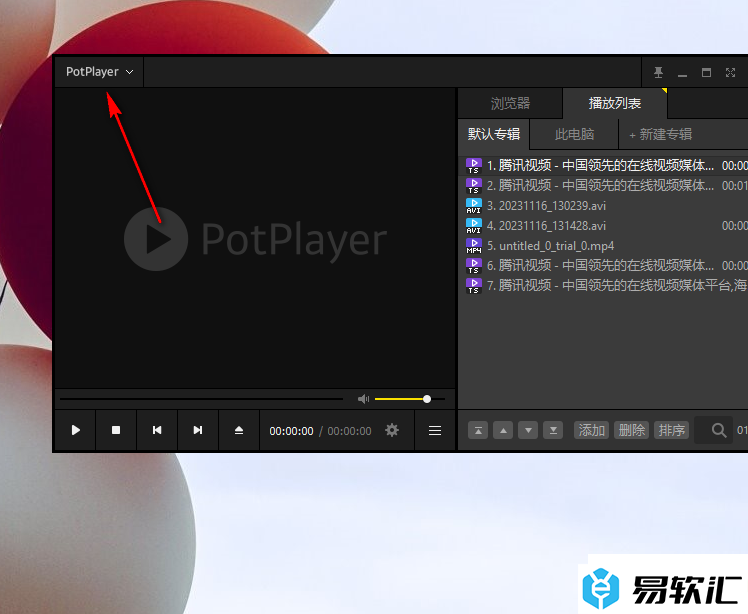Maximize the PotPlayer window

[x=706, y=73]
